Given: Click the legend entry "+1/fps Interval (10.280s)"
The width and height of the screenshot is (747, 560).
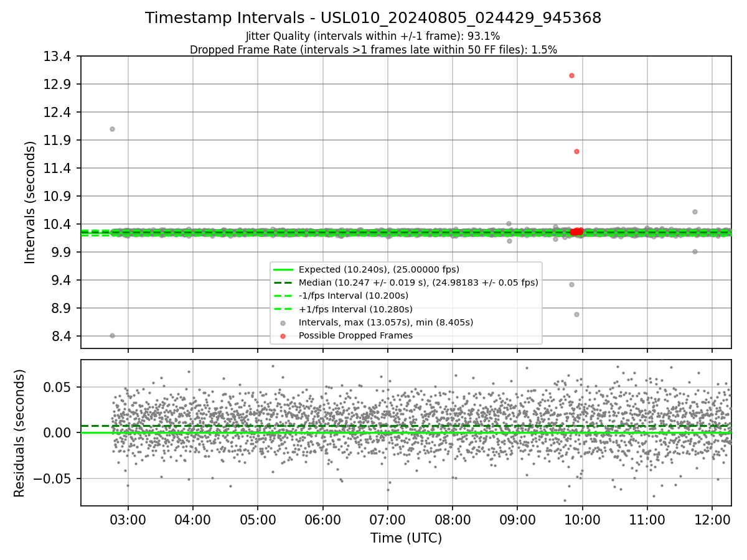Looking at the screenshot, I should pos(355,309).
